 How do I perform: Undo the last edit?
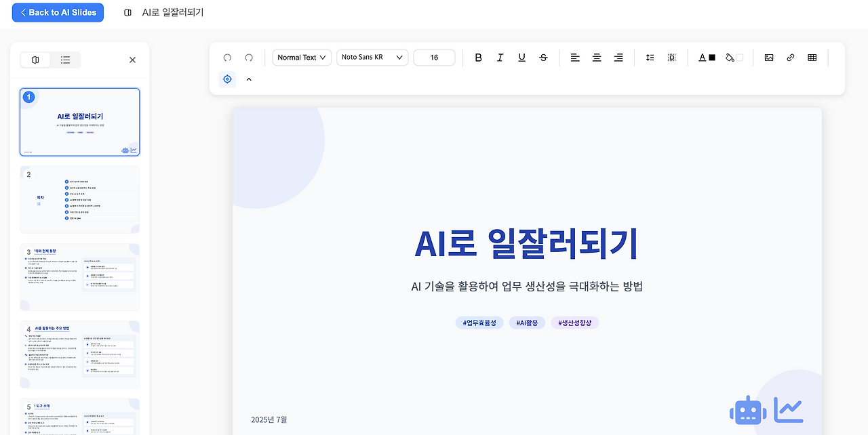[x=228, y=58]
